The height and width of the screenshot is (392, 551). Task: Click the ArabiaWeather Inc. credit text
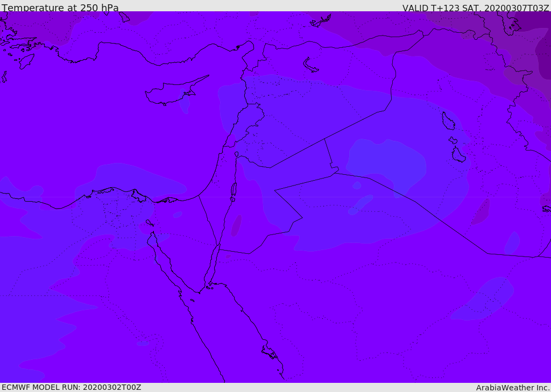pyautogui.click(x=513, y=388)
